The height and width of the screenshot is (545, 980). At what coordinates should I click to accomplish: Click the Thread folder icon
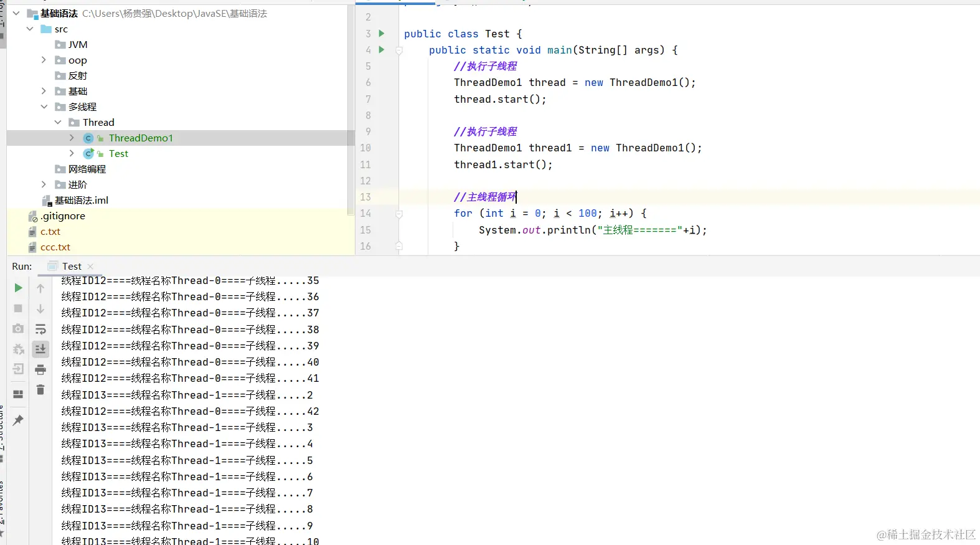point(74,123)
